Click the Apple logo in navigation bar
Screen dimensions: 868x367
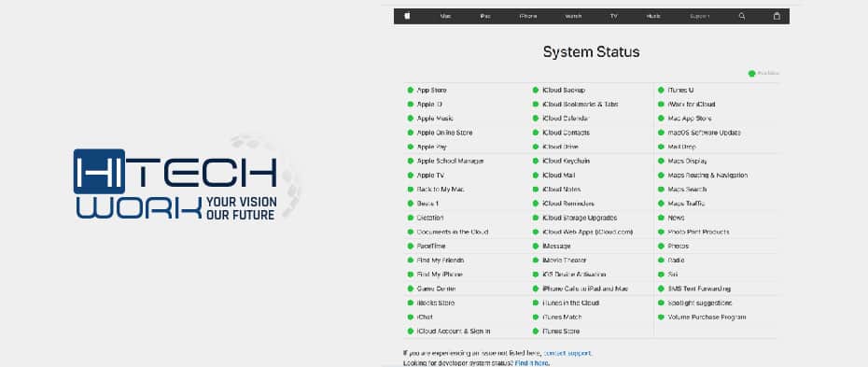(407, 16)
